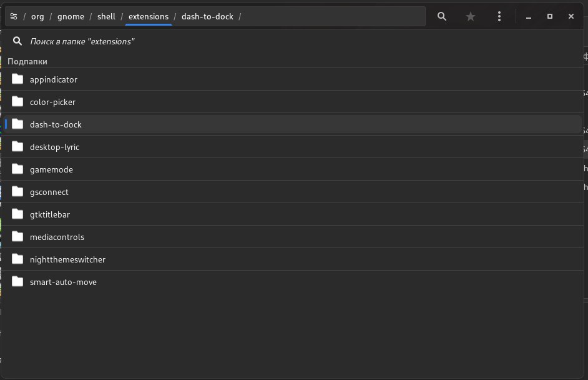Open the pathbar settings icon at the left
This screenshot has width=588, height=380.
(x=14, y=16)
